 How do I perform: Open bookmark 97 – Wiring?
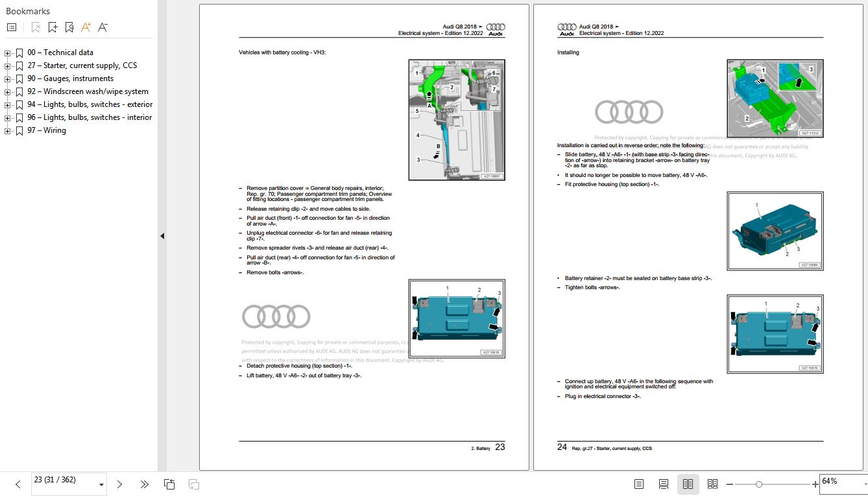[x=47, y=130]
